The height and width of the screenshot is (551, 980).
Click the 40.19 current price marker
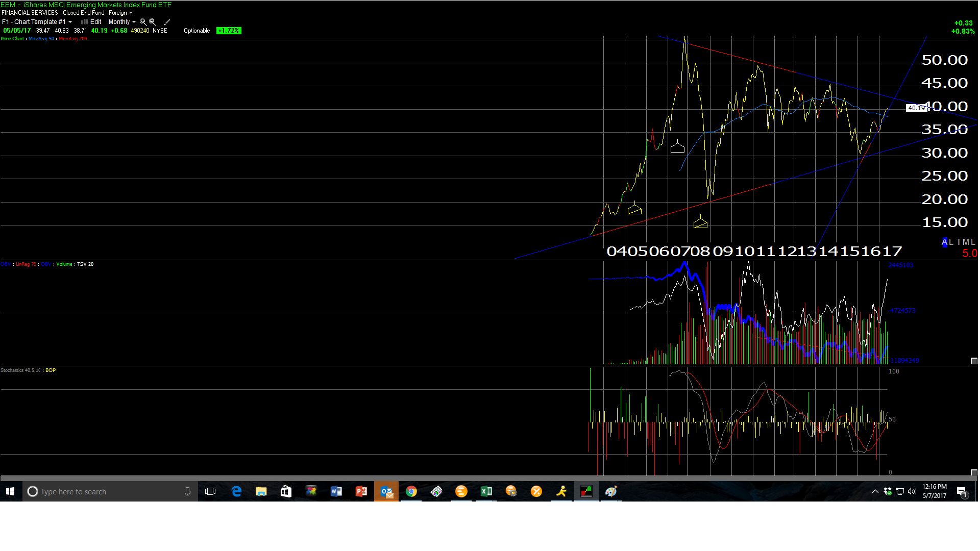pos(916,108)
